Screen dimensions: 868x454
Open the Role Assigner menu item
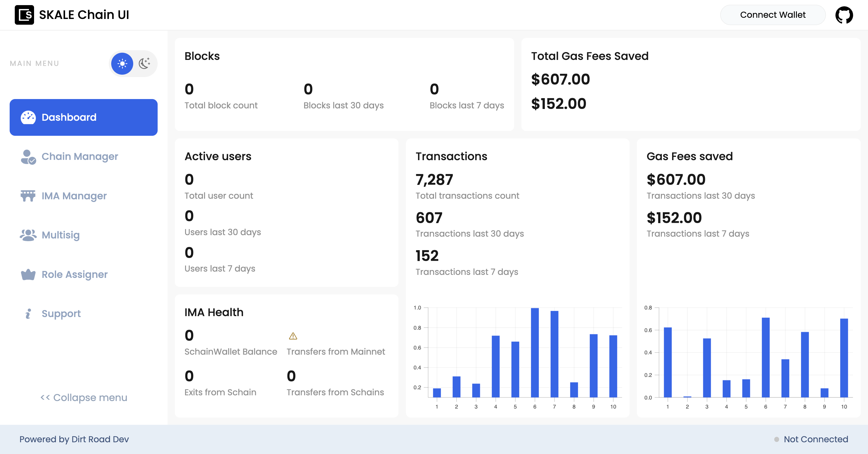(x=83, y=275)
